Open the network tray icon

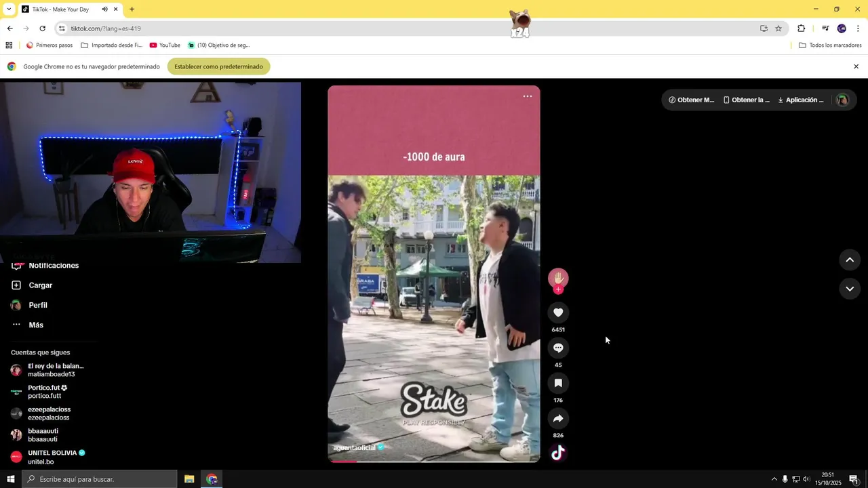(795, 479)
